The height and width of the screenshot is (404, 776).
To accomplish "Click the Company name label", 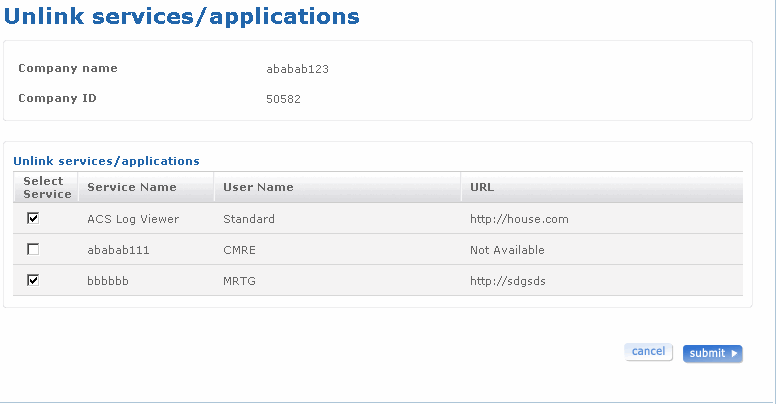I will click(68, 68).
